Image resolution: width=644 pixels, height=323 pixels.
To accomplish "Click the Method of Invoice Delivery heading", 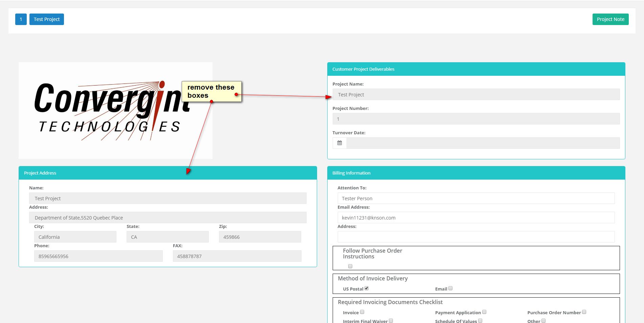I will [373, 278].
